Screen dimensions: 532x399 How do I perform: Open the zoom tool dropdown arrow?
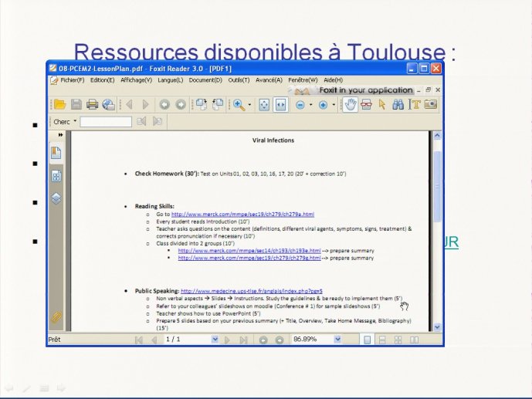coord(249,105)
